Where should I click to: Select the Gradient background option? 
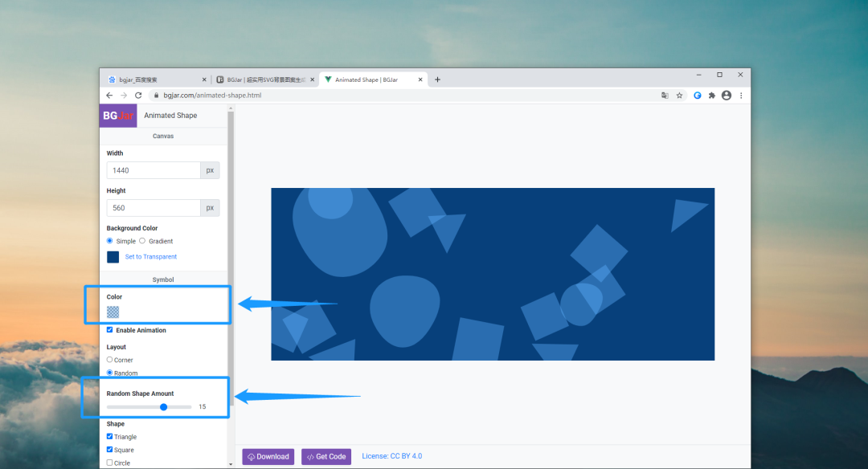[142, 241]
